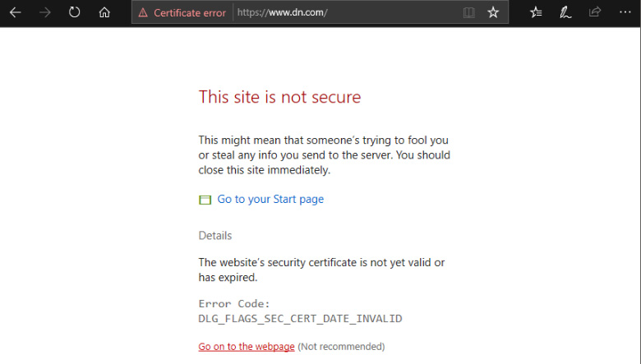Open Reading view with the book icon
641x364 pixels.
click(x=469, y=12)
